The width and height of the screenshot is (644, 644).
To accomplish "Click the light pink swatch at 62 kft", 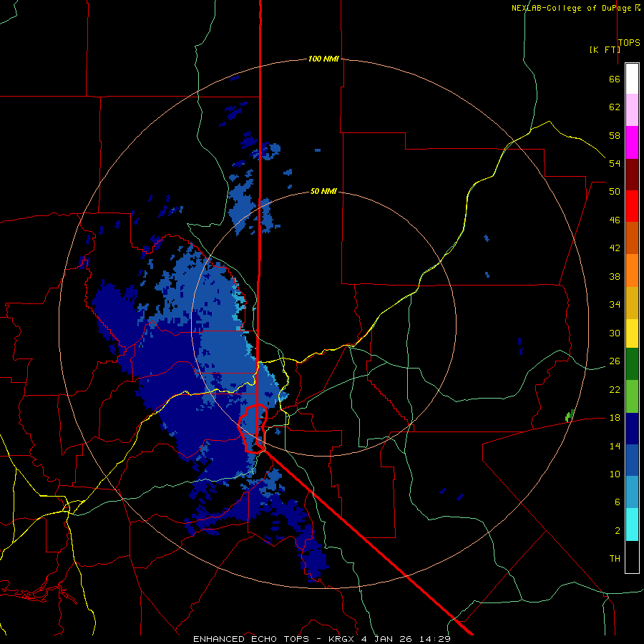I will 632,109.
